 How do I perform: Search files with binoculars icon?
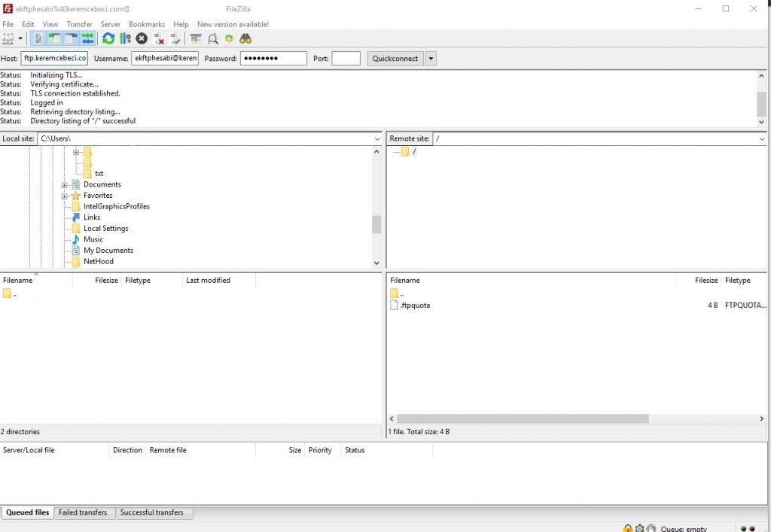[245, 39]
